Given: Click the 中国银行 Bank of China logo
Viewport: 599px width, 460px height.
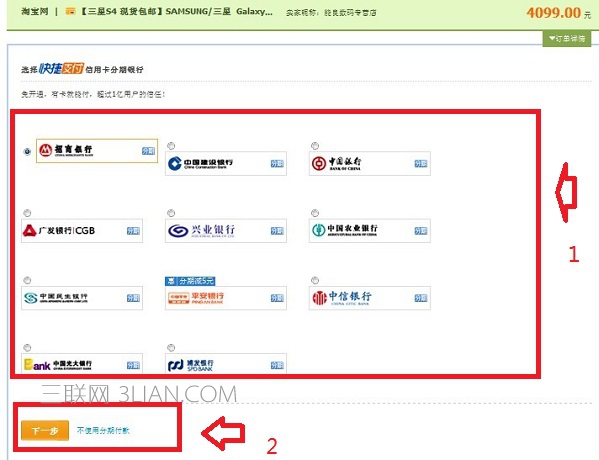Looking at the screenshot, I should [336, 163].
